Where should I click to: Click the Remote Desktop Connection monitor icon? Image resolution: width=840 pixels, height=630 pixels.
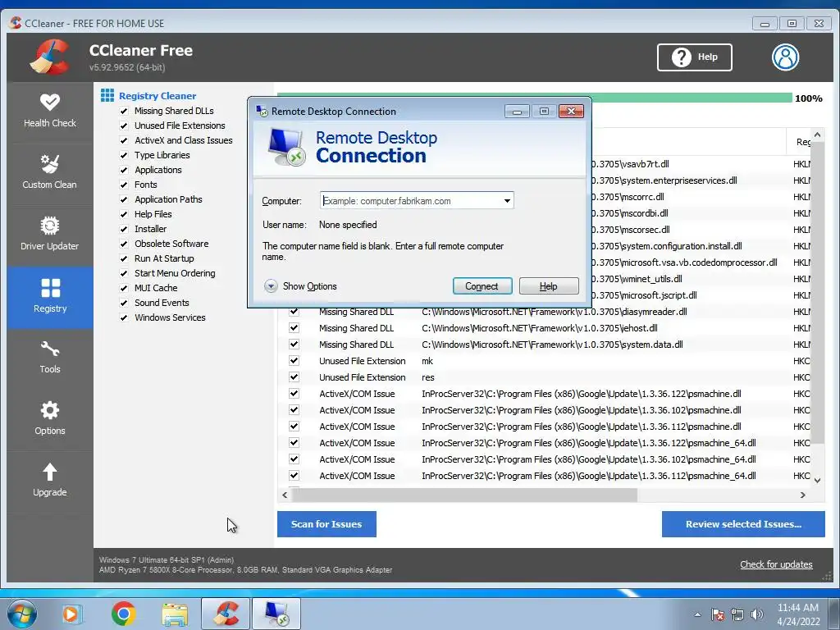[286, 147]
